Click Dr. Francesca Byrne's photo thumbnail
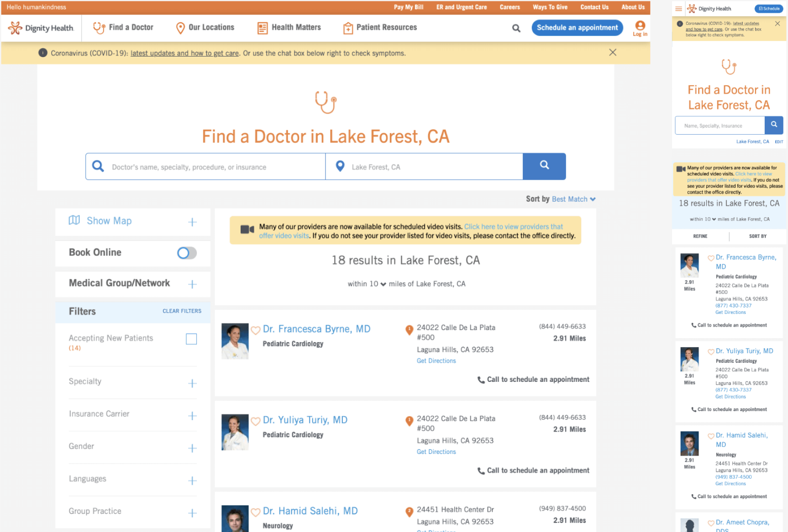 click(235, 341)
